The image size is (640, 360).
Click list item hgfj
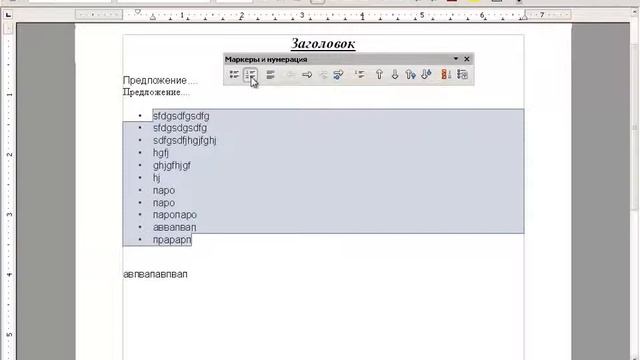point(161,153)
